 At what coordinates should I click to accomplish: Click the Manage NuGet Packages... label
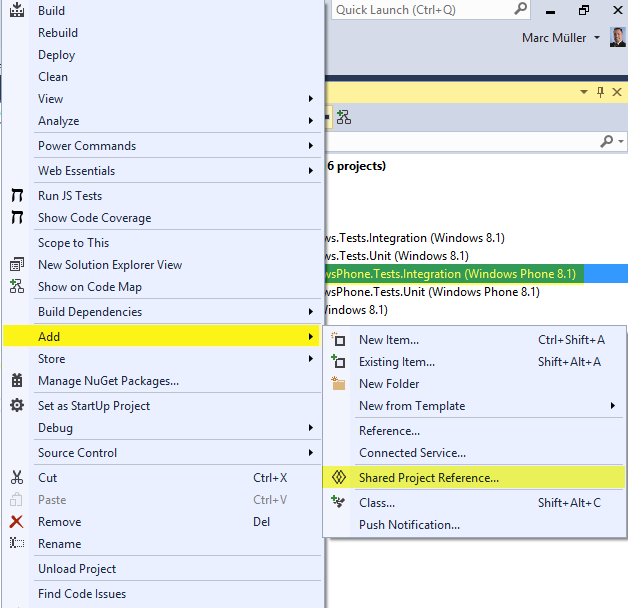point(108,381)
